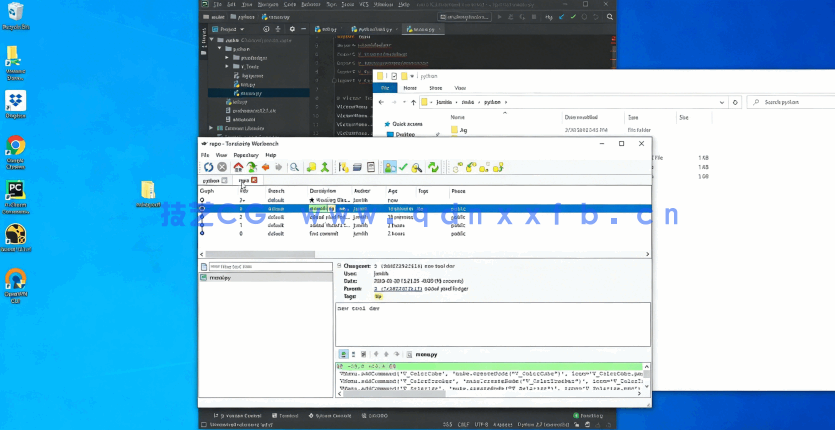Open the PyCharm desktop shortcut

[15, 193]
